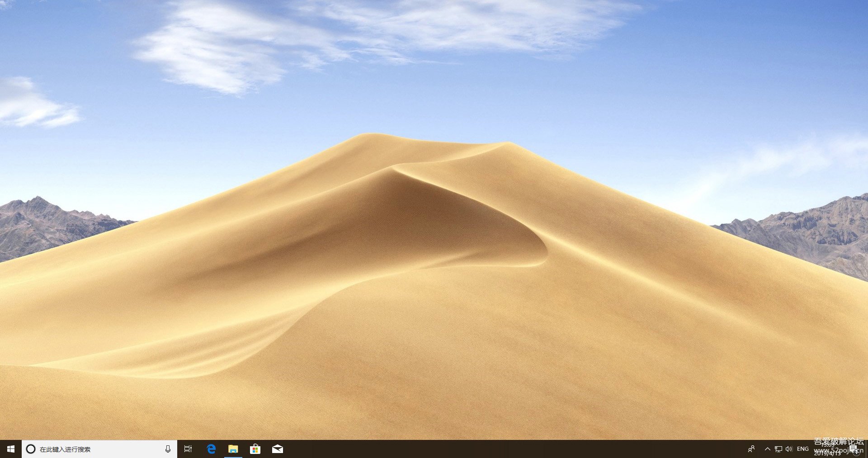Open the Microsoft Store taskbar icon
868x458 pixels.
[x=255, y=449]
